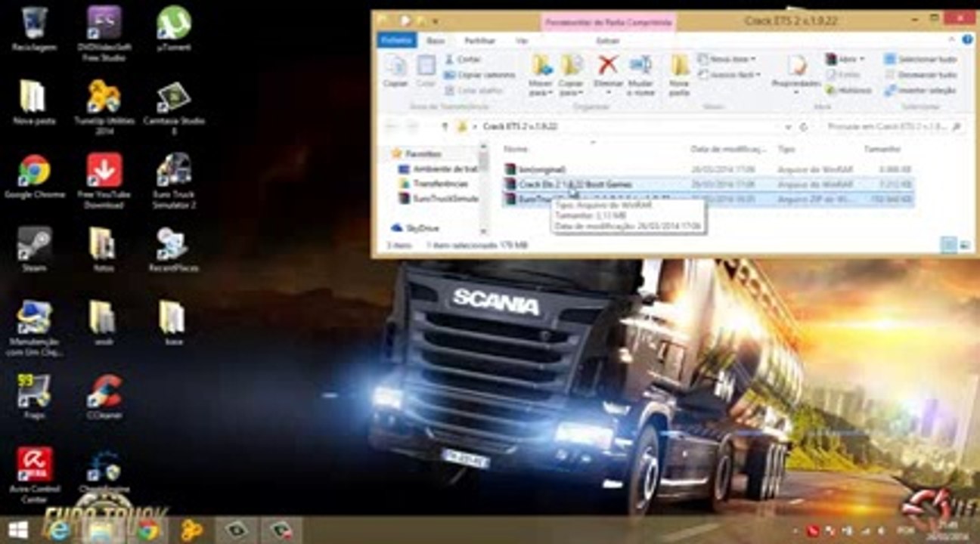Open the Explorer help question mark icon
The image size is (980, 544).
click(x=969, y=40)
